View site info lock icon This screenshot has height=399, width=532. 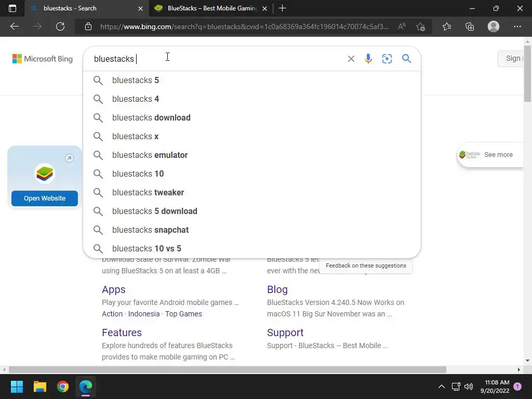[88, 26]
